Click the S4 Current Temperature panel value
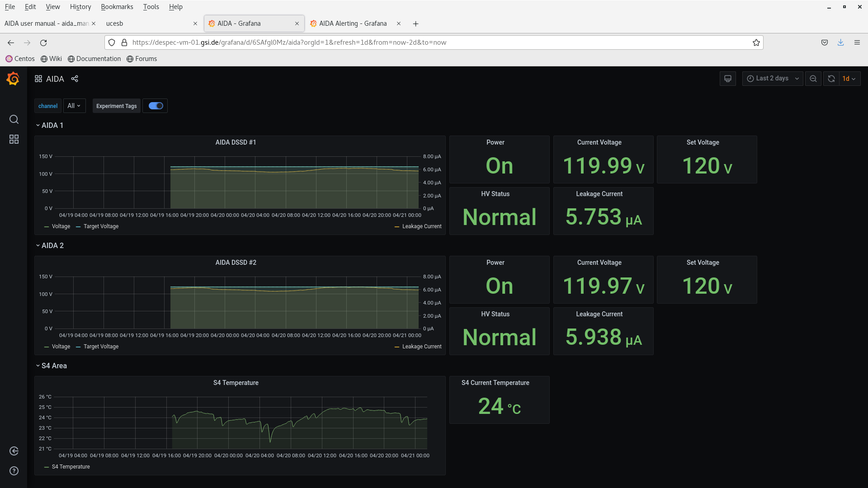Image resolution: width=868 pixels, height=488 pixels. [499, 406]
